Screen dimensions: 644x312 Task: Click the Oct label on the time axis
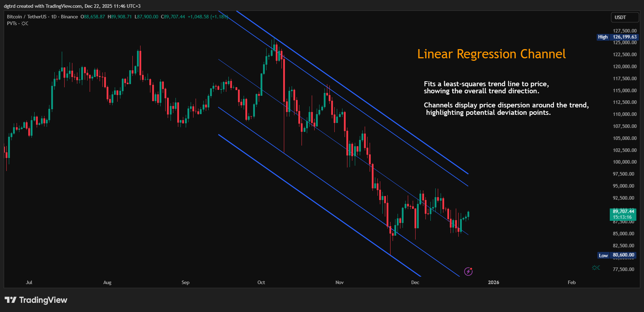pyautogui.click(x=261, y=282)
